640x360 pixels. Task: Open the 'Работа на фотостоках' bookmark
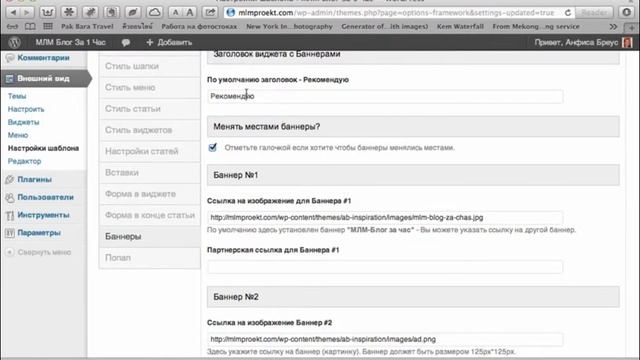(x=199, y=27)
